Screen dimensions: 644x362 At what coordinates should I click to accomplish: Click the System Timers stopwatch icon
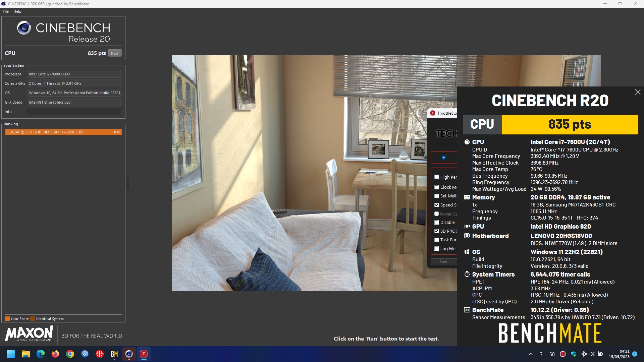[467, 274]
